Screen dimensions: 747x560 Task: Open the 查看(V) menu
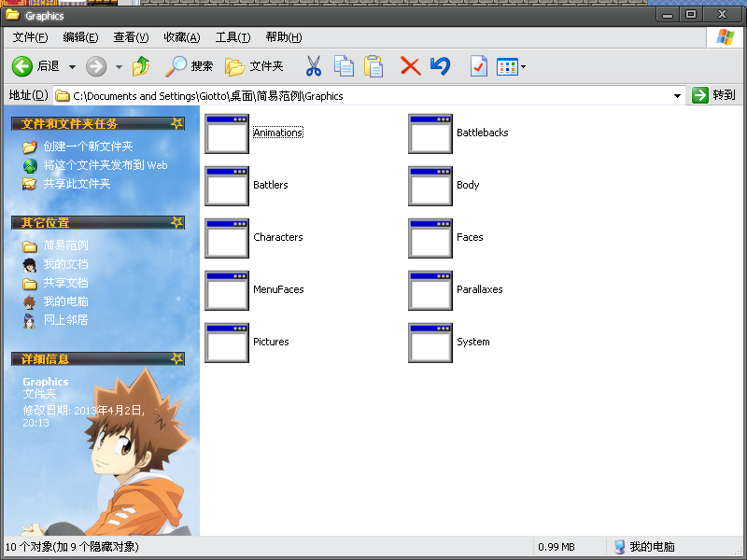tap(131, 37)
